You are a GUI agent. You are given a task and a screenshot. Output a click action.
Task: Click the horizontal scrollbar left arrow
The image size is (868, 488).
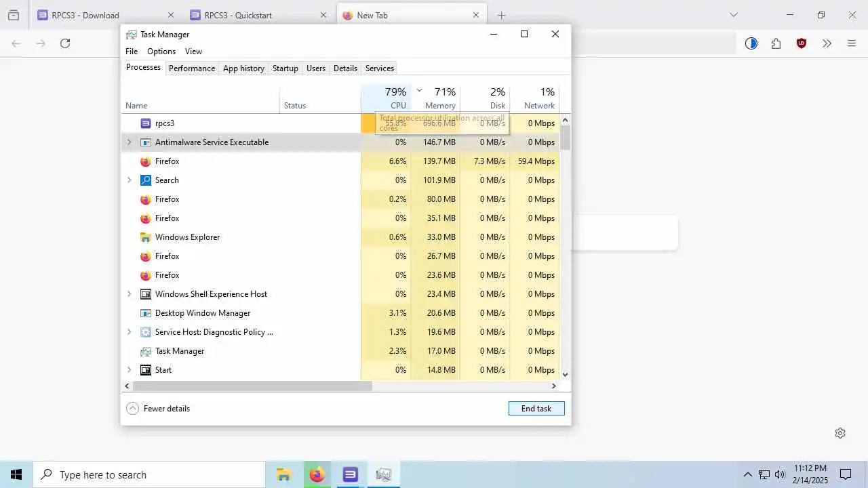(x=127, y=386)
